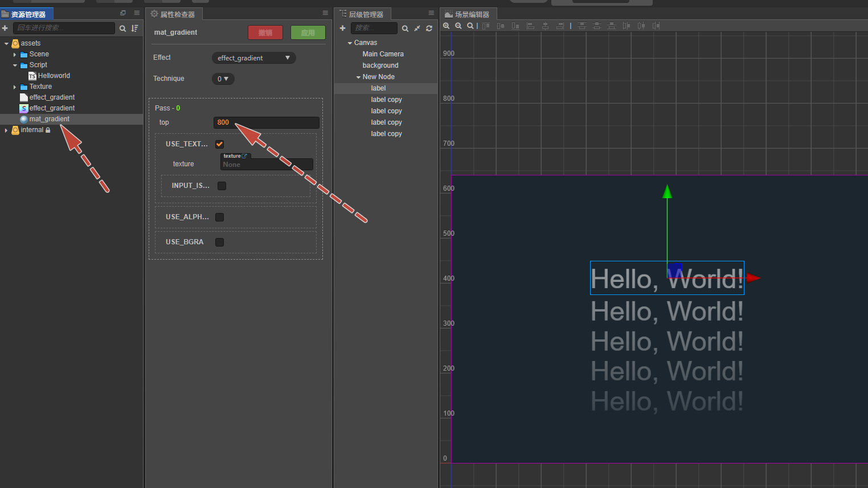The height and width of the screenshot is (488, 868).
Task: Collapse the assets root folder arrow
Action: coord(7,43)
